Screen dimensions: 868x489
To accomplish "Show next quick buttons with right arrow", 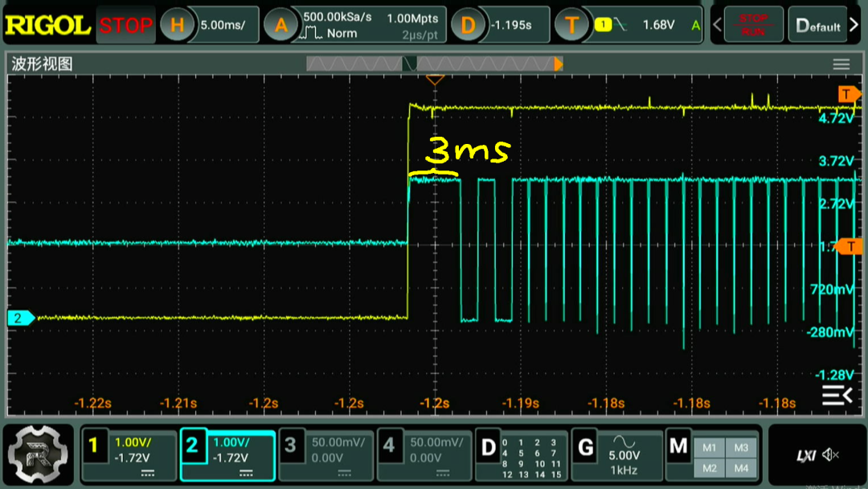I will point(854,25).
